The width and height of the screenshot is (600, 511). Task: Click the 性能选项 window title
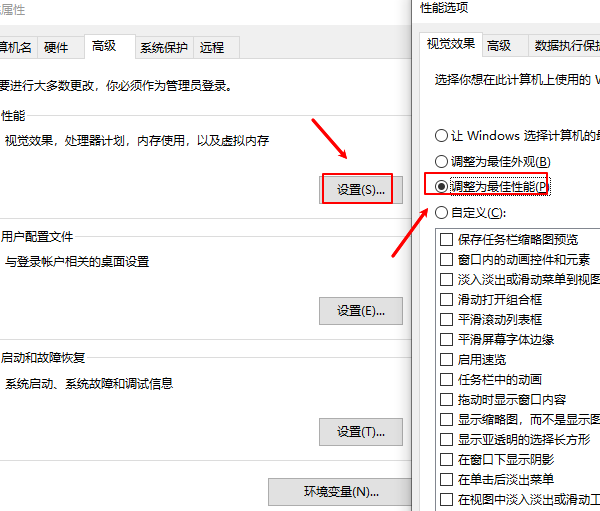pos(444,8)
